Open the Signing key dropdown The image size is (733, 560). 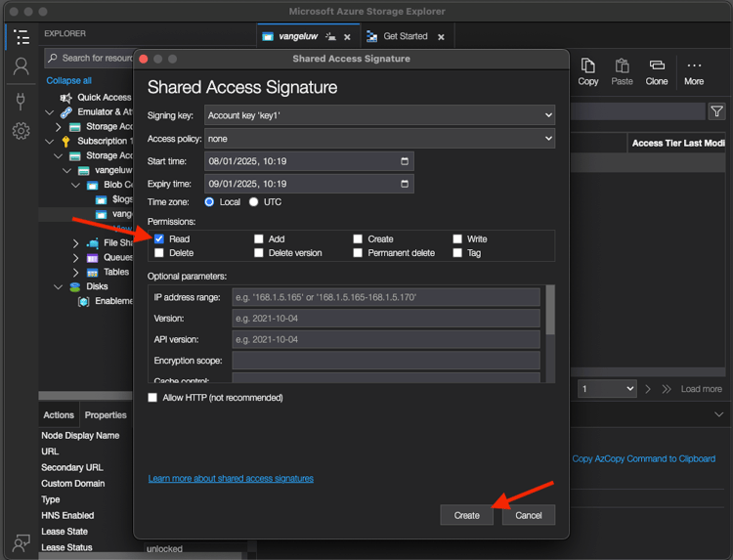point(379,115)
